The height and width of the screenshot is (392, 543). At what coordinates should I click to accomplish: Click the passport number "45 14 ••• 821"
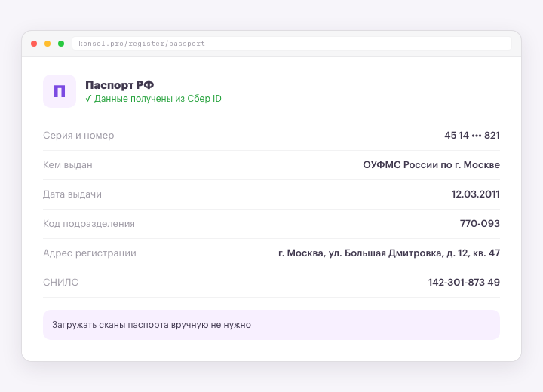[472, 136]
